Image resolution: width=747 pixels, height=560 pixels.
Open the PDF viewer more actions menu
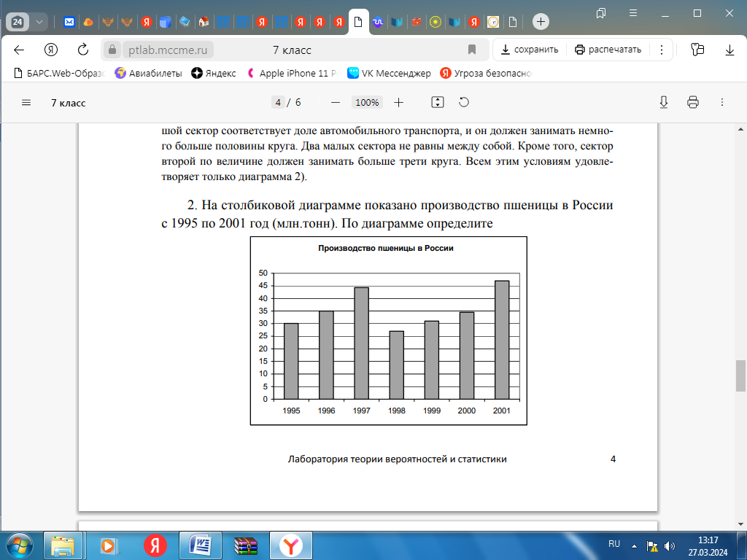(722, 102)
